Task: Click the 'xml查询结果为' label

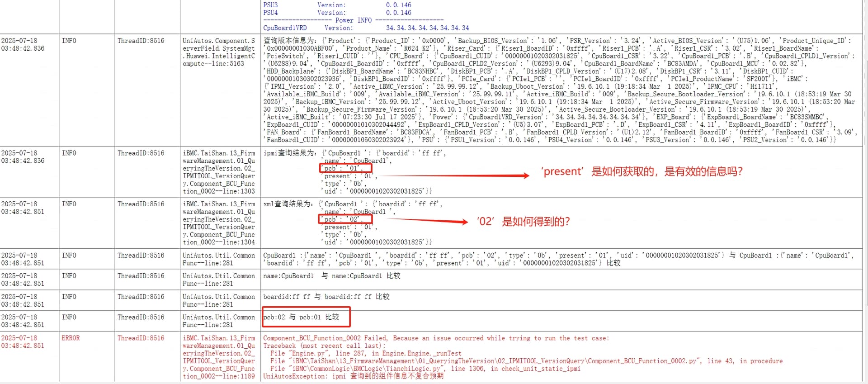Action: (288, 204)
